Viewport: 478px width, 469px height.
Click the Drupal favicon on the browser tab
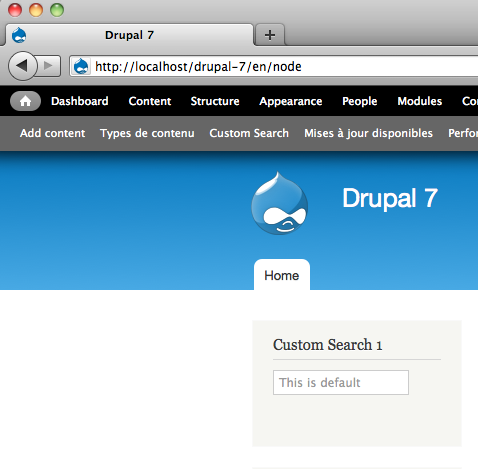(x=19, y=35)
